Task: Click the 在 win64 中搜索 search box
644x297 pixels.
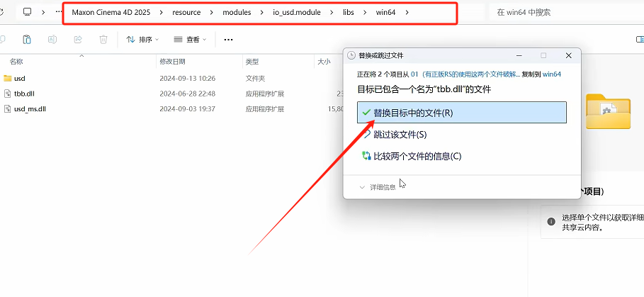Action: (x=560, y=12)
